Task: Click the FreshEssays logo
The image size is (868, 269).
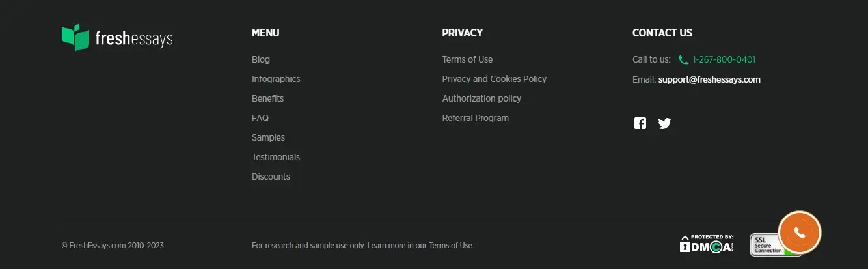Action: click(117, 38)
